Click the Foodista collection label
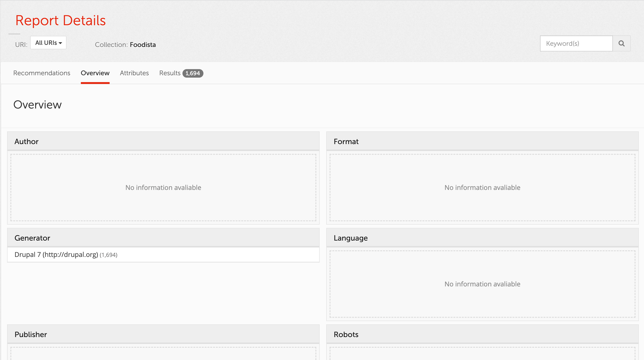Viewport: 644px width, 360px height. (x=143, y=45)
